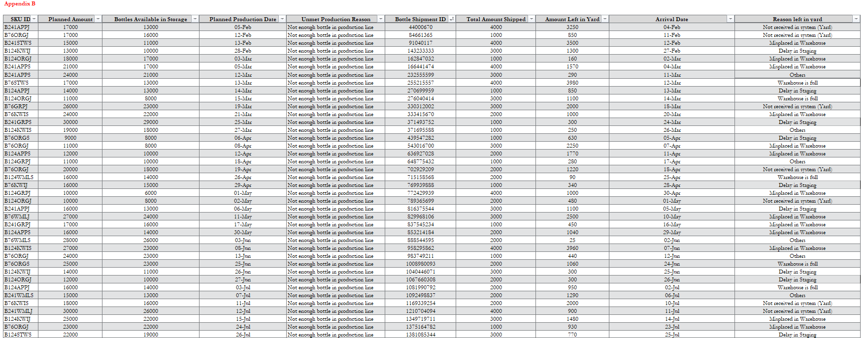Open Bottles Available in Storage filter dropdown

[x=195, y=19]
